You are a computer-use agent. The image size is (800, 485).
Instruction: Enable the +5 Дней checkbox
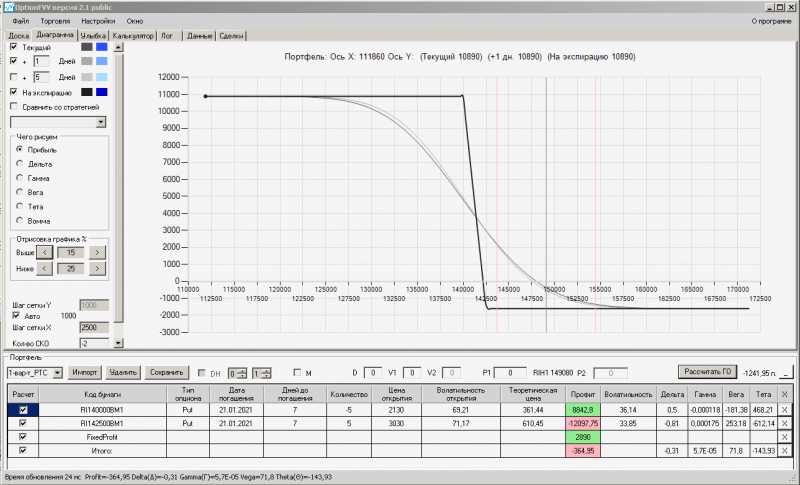14,77
